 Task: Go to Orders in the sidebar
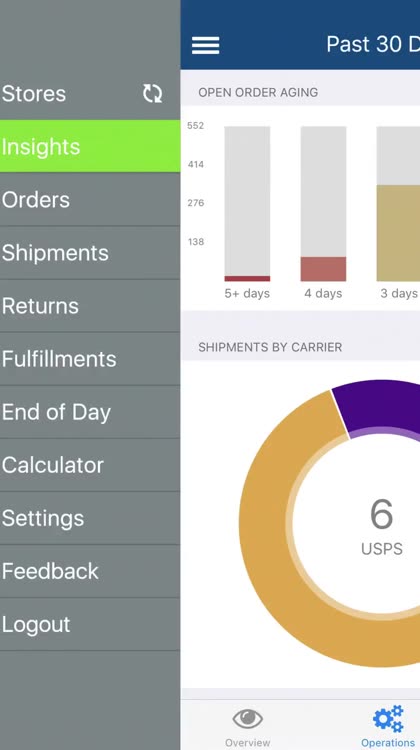pyautogui.click(x=90, y=199)
